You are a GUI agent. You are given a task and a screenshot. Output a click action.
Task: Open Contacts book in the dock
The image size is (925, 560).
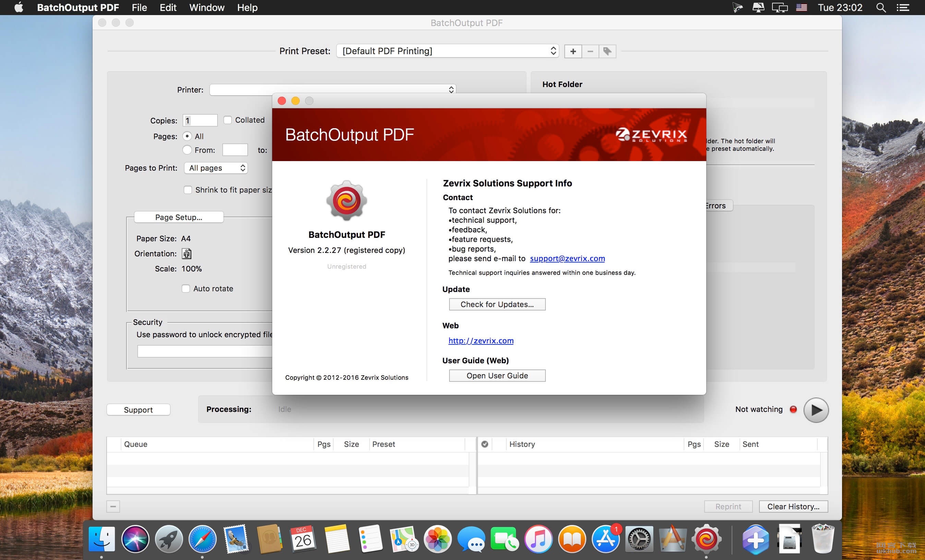[x=269, y=539]
